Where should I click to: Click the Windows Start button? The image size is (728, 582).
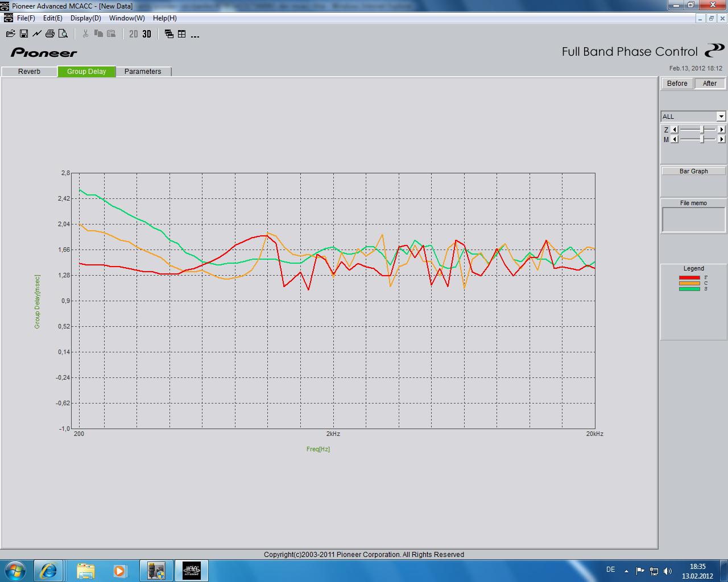pyautogui.click(x=14, y=570)
